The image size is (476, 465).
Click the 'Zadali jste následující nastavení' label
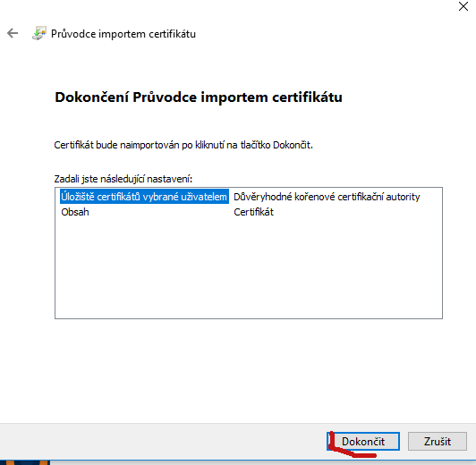tap(123, 179)
